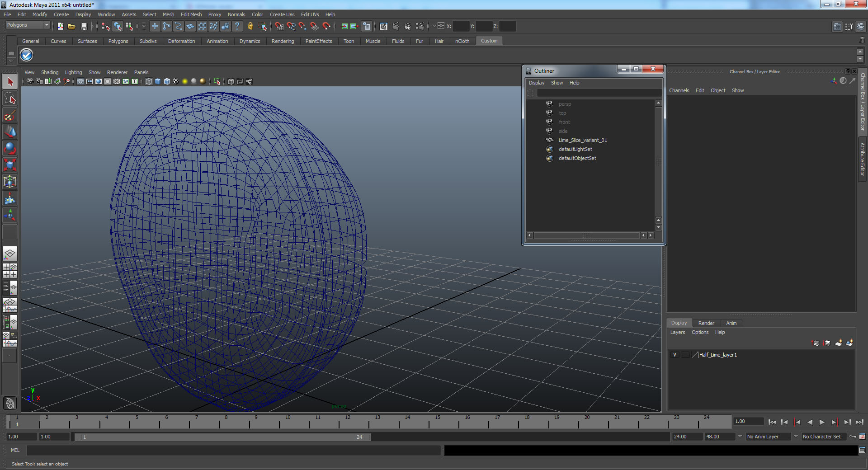Toggle Snap to Curves magnet
The width and height of the screenshot is (868, 470).
tap(291, 26)
